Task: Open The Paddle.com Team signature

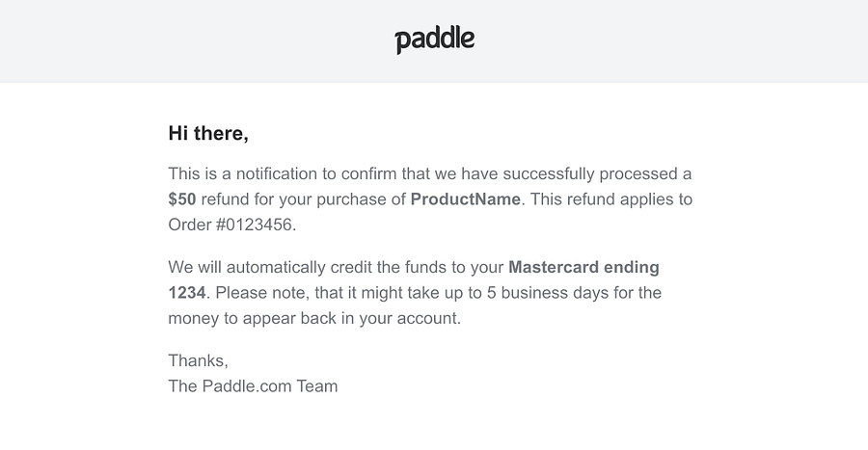Action: [253, 385]
